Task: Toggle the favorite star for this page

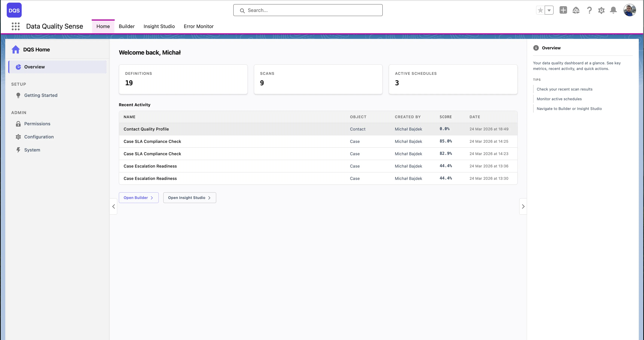Action: point(540,10)
